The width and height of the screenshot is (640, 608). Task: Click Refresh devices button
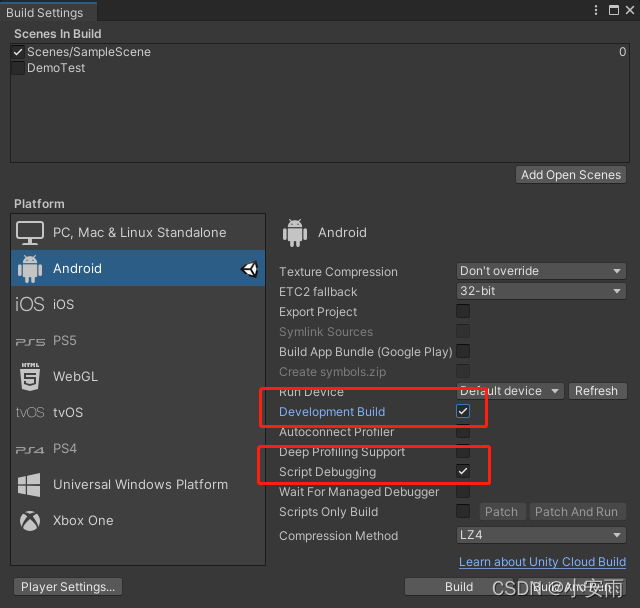597,391
